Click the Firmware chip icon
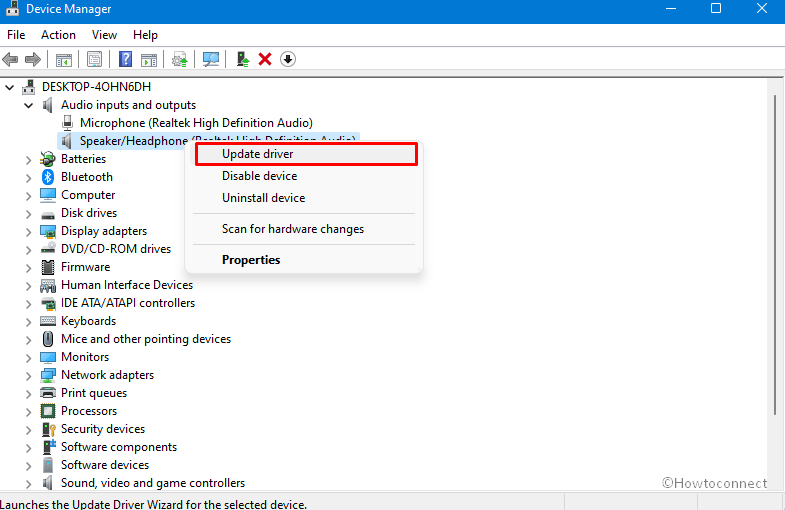 tap(48, 267)
